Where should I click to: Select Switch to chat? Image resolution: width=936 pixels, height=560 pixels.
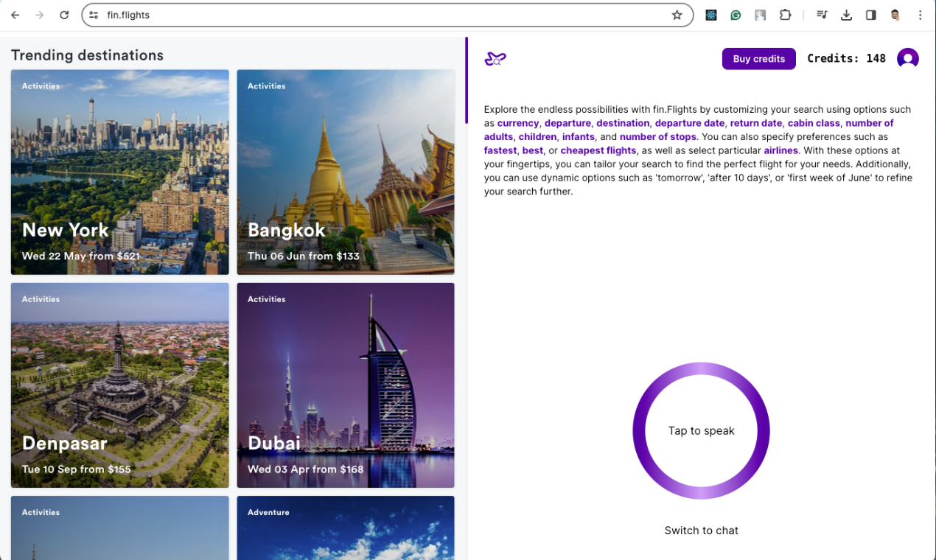[701, 530]
